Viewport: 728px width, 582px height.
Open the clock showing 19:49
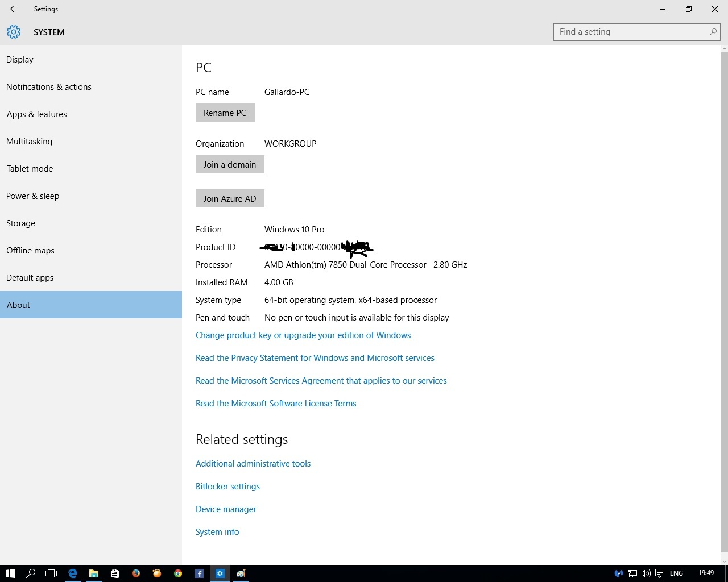point(706,573)
